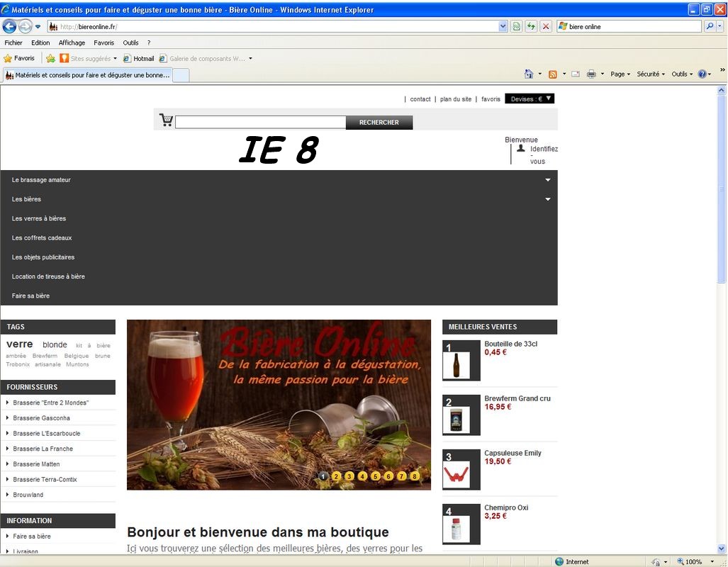This screenshot has height=567, width=728.
Task: Click the browser address bar
Action: coord(273,26)
